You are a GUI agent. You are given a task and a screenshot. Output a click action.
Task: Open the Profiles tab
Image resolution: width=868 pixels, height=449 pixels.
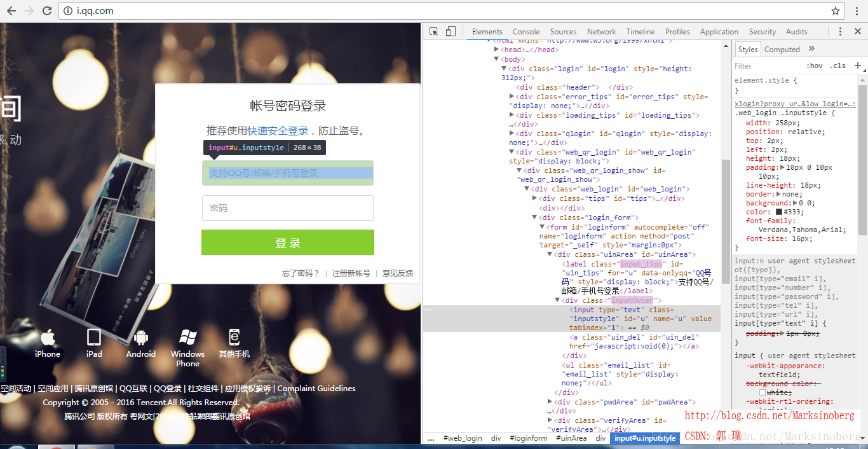tap(677, 32)
